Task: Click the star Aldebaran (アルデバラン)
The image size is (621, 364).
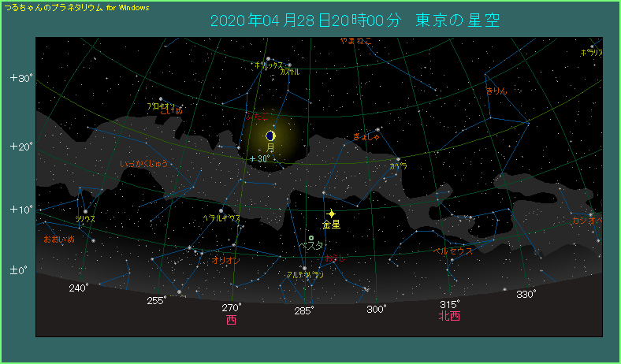Action: click(x=304, y=268)
